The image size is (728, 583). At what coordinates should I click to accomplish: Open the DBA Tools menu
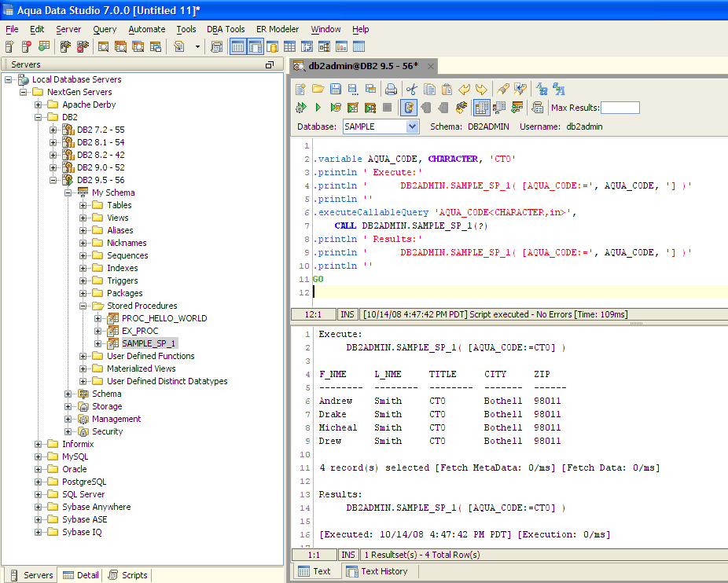(x=226, y=29)
